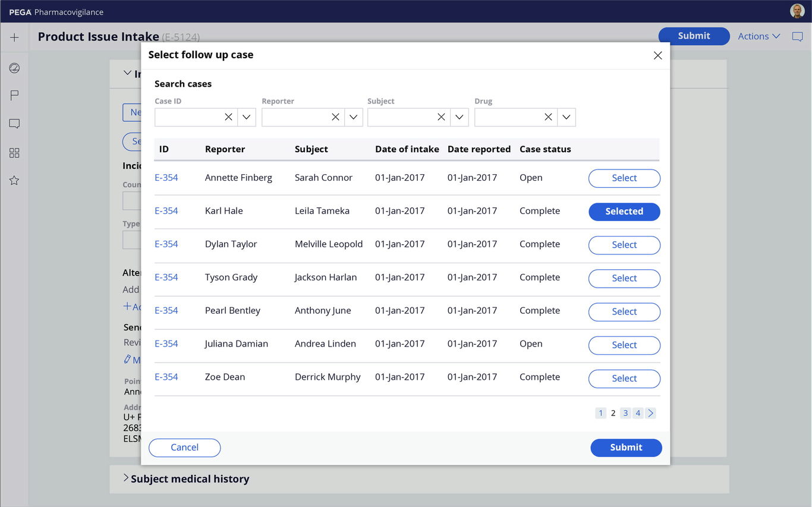
Task: Open the Case ID dropdown arrow
Action: [246, 117]
